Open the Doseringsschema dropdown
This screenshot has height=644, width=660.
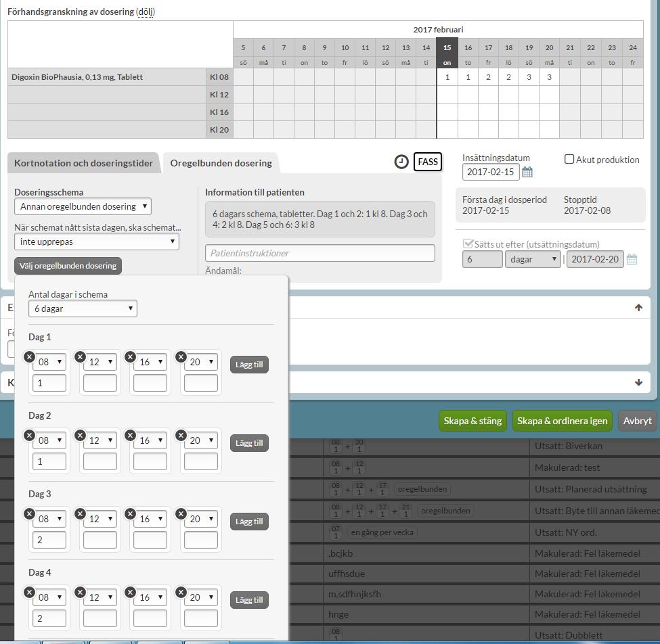83,206
